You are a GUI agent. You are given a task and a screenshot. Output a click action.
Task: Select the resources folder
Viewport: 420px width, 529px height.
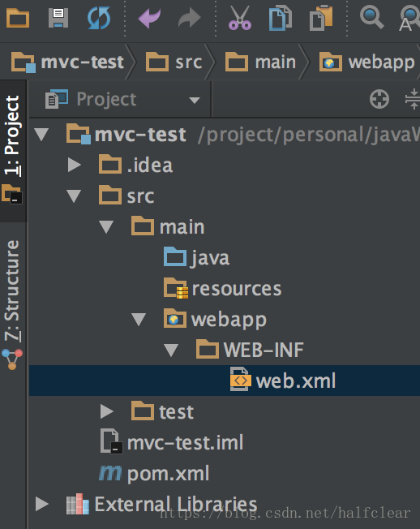coord(222,289)
